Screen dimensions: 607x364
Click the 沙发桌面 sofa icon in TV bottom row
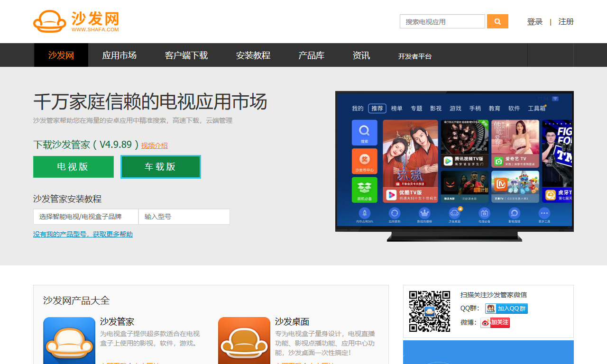[454, 213]
